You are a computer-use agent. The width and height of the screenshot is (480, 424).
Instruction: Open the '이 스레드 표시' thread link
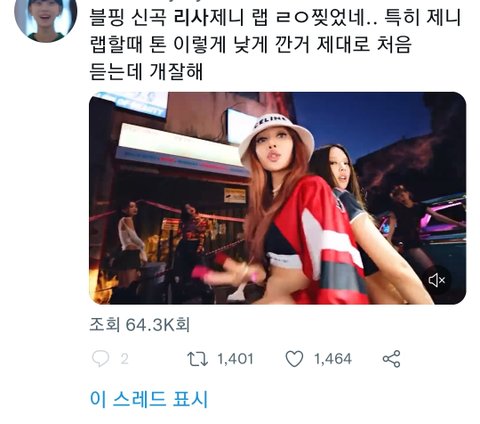149,399
